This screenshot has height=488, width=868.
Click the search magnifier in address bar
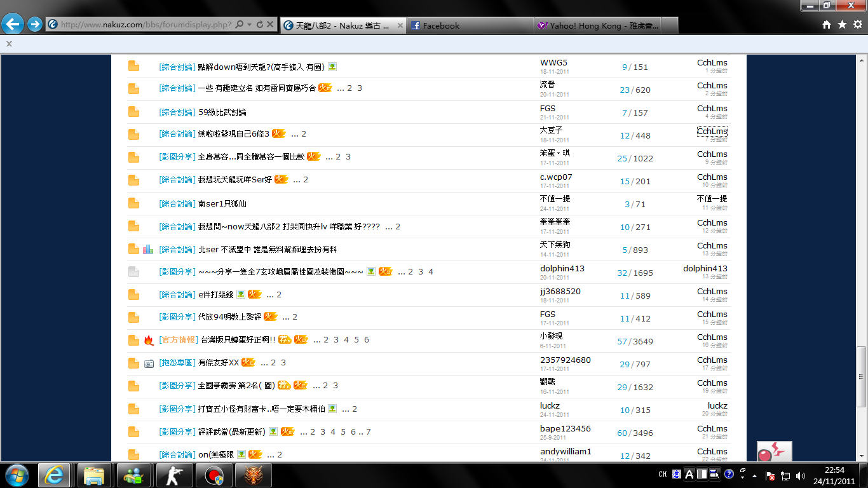click(240, 25)
